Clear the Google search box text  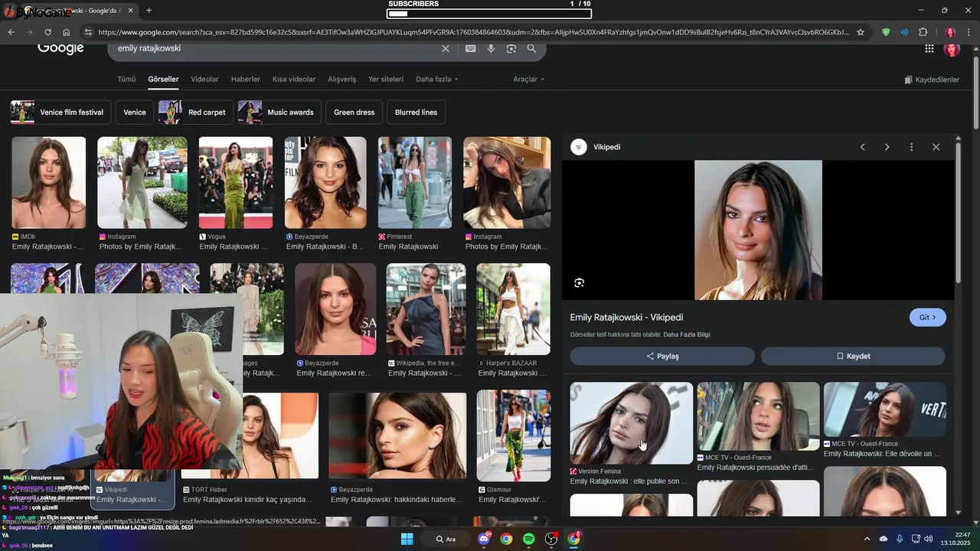coord(446,48)
